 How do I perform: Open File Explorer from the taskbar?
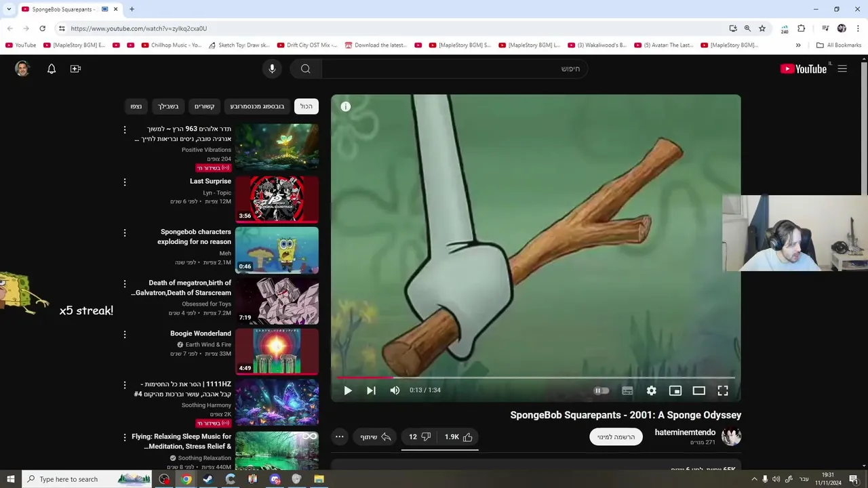click(x=319, y=479)
